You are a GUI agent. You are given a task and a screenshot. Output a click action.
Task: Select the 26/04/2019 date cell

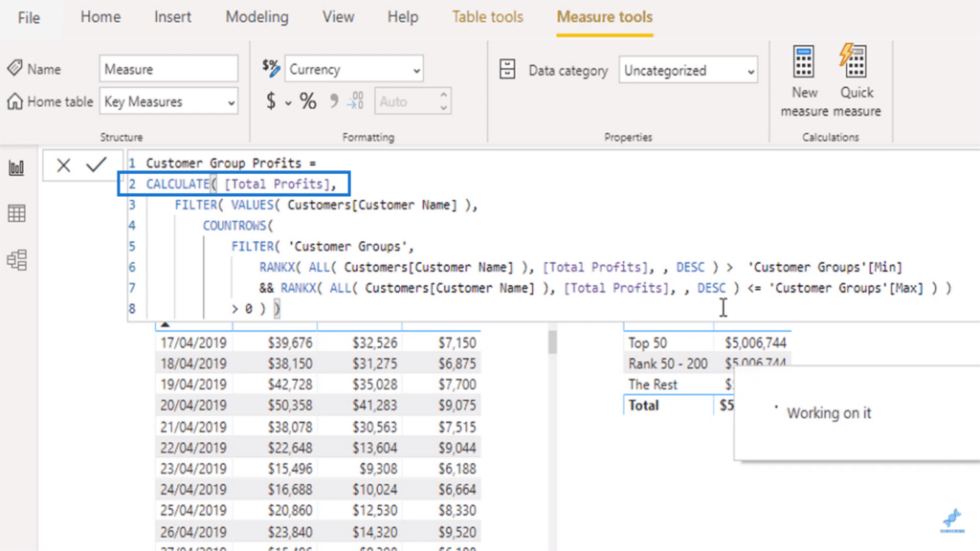tap(193, 532)
